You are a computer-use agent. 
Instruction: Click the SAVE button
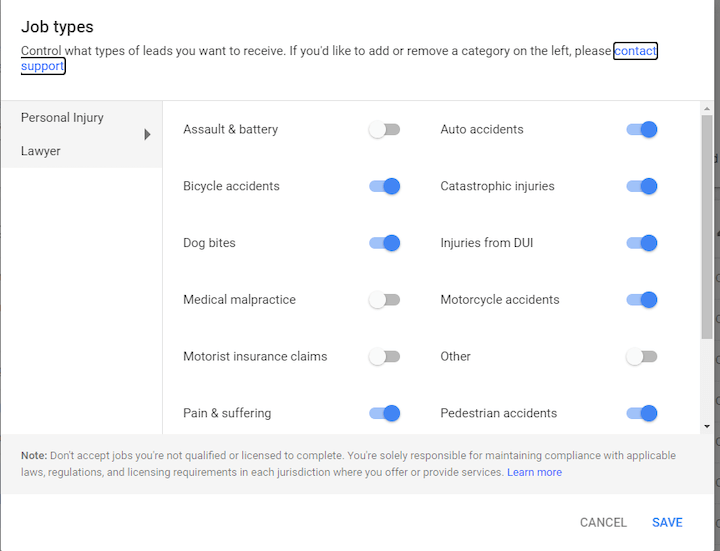point(667,522)
